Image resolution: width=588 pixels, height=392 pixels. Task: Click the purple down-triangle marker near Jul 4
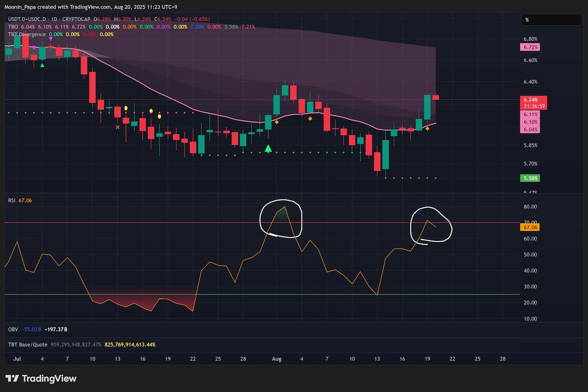51,46
